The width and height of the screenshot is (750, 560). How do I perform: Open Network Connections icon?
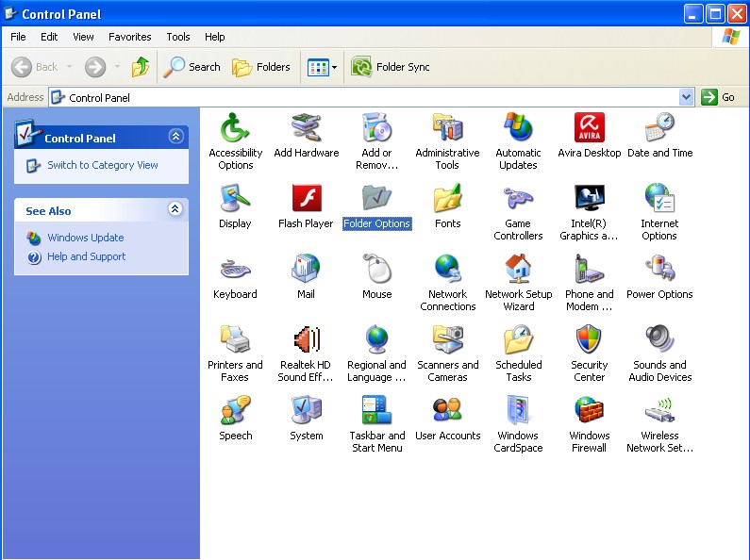coord(448,269)
